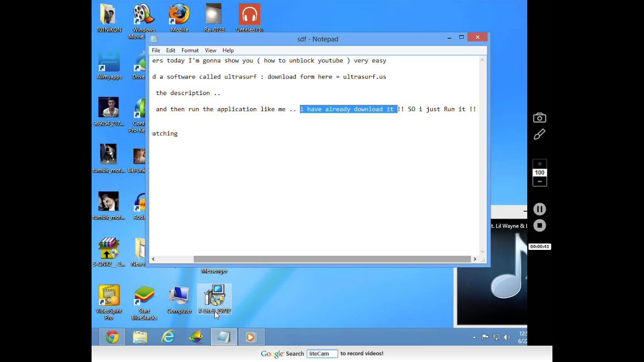This screenshot has width=644, height=362.
Task: Click 'the description ..' line in Notepad
Action: tap(188, 93)
